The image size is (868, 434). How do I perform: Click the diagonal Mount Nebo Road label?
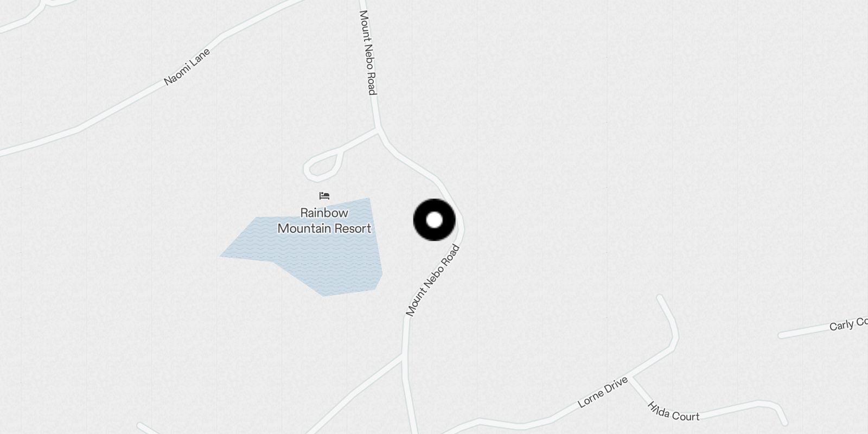(432, 280)
